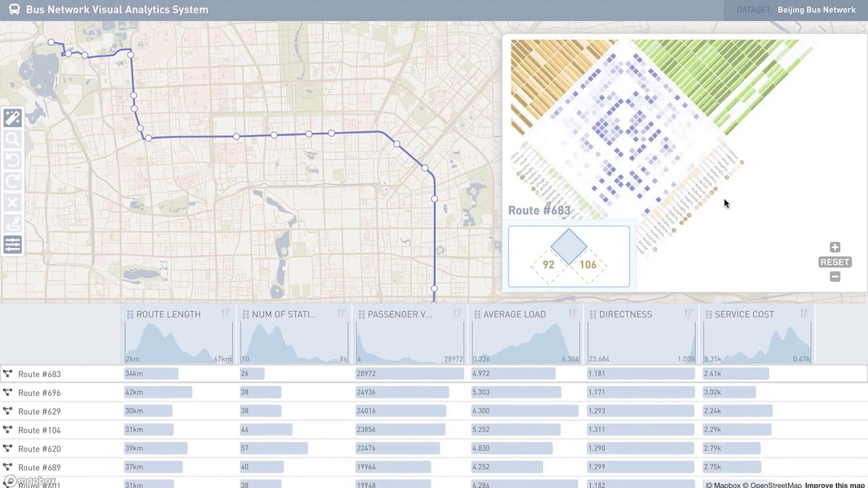Select the Route #629 row label
This screenshot has width=868, height=488.
39,411
